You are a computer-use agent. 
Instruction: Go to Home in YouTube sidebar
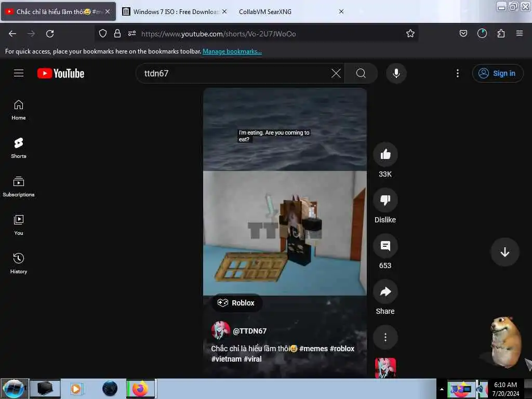19,110
